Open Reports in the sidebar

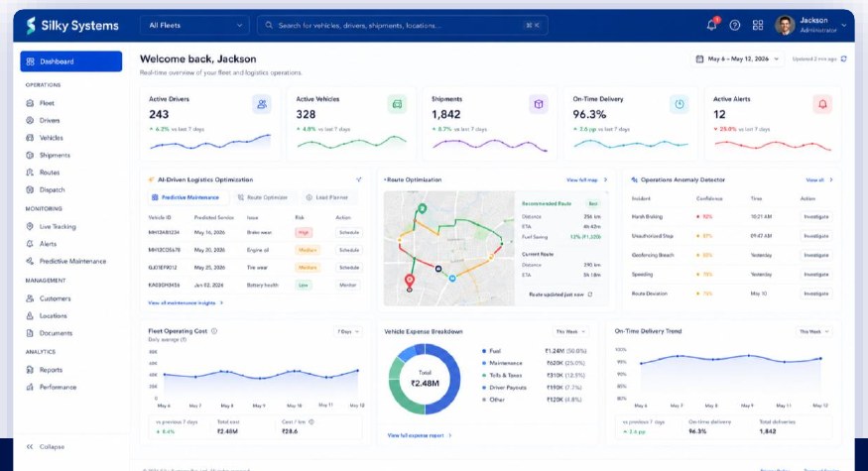[x=51, y=370]
